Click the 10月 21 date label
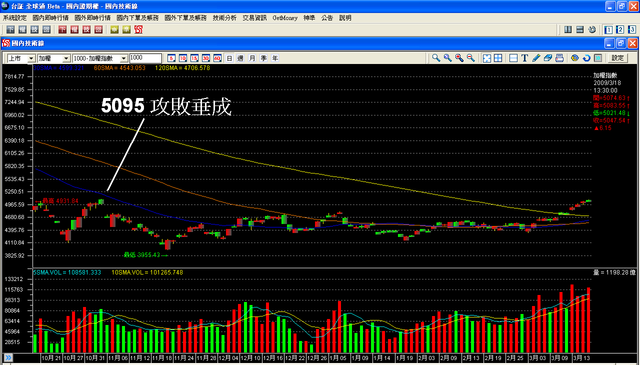 51,358
